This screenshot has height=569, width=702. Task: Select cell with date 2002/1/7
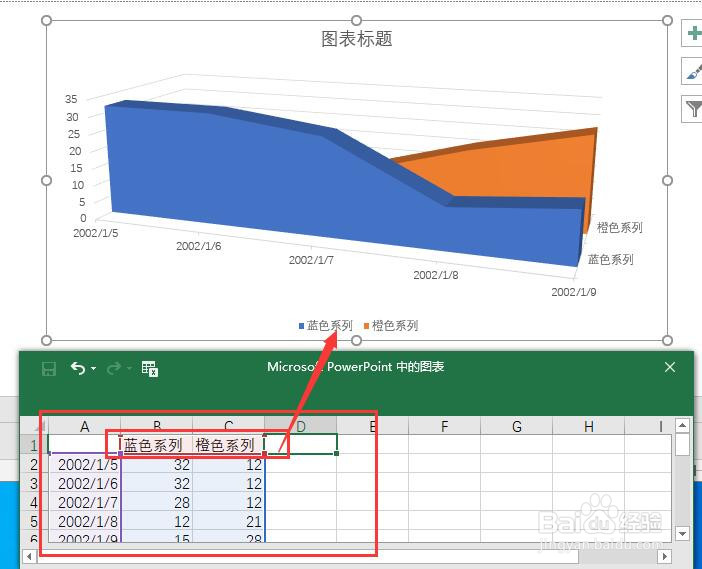pos(85,502)
